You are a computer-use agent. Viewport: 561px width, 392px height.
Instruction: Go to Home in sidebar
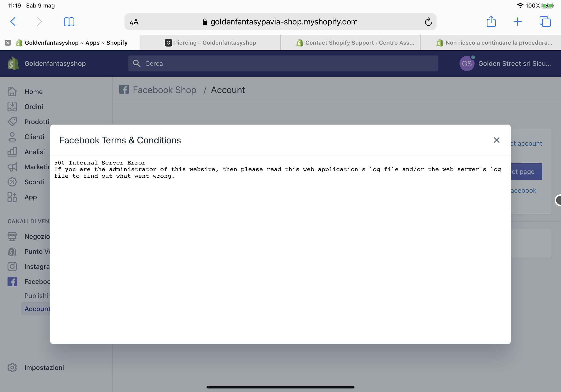(x=33, y=92)
